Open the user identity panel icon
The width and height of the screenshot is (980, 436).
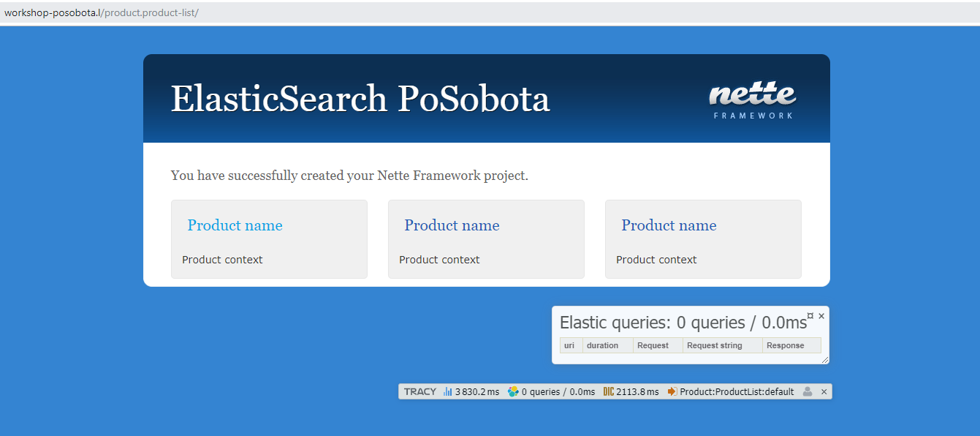point(808,391)
